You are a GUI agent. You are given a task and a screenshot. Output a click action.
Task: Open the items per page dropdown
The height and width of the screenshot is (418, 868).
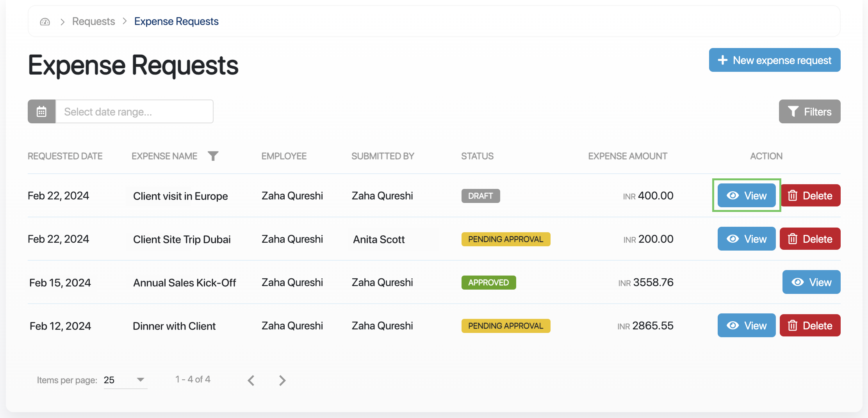click(125, 380)
